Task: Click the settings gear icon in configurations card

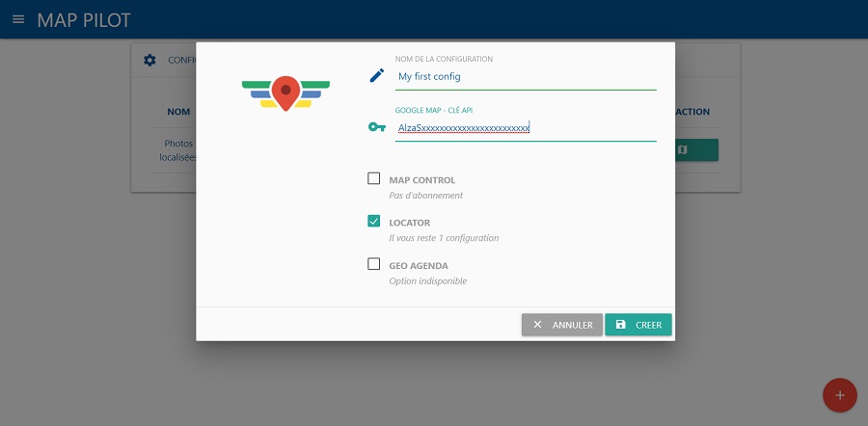Action: coord(149,60)
